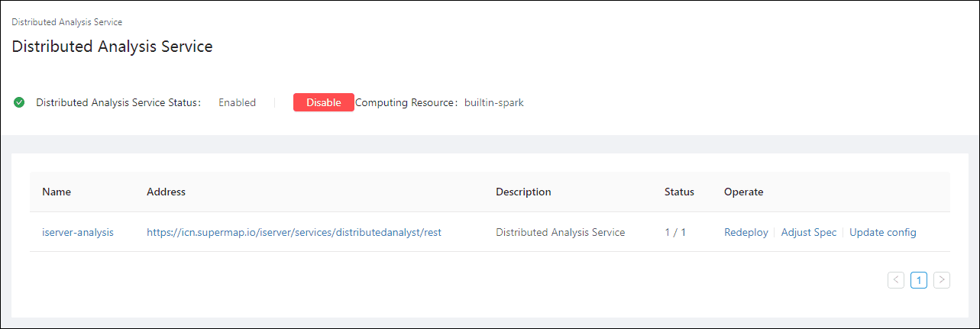The image size is (980, 329).
Task: Open Adjust Spec for iserver-analysis
Action: coord(808,232)
